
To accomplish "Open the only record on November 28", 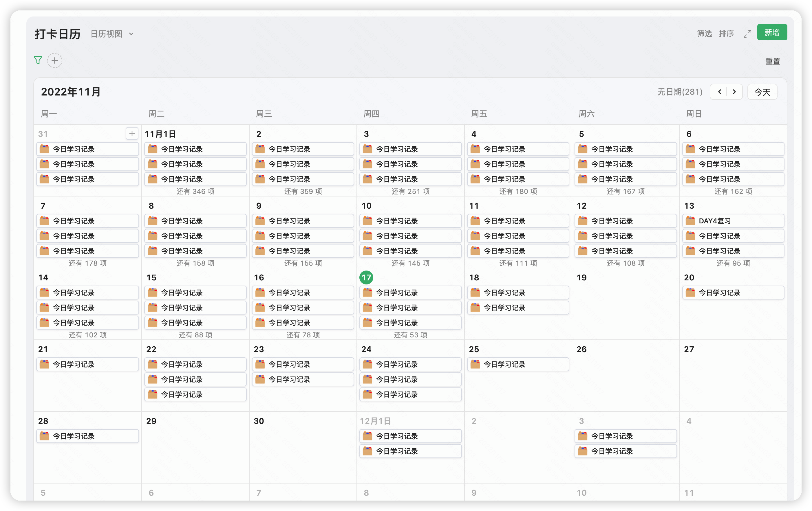I will [x=88, y=436].
